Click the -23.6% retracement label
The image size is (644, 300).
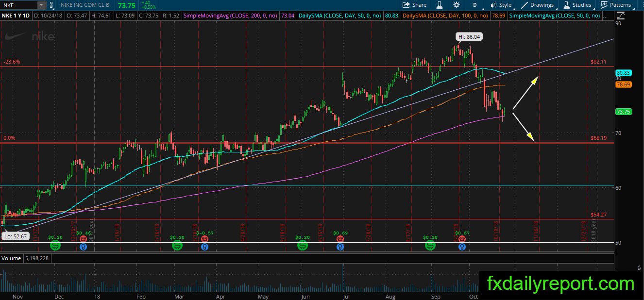click(x=11, y=62)
